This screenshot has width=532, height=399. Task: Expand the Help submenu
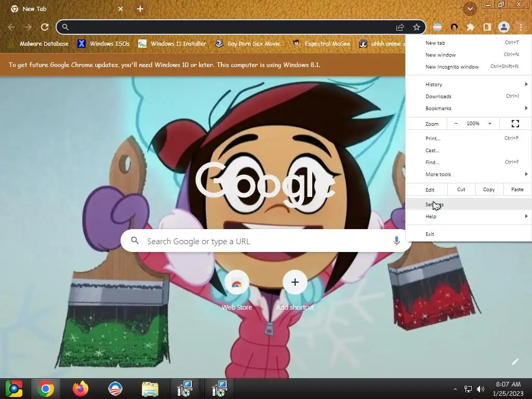(469, 216)
